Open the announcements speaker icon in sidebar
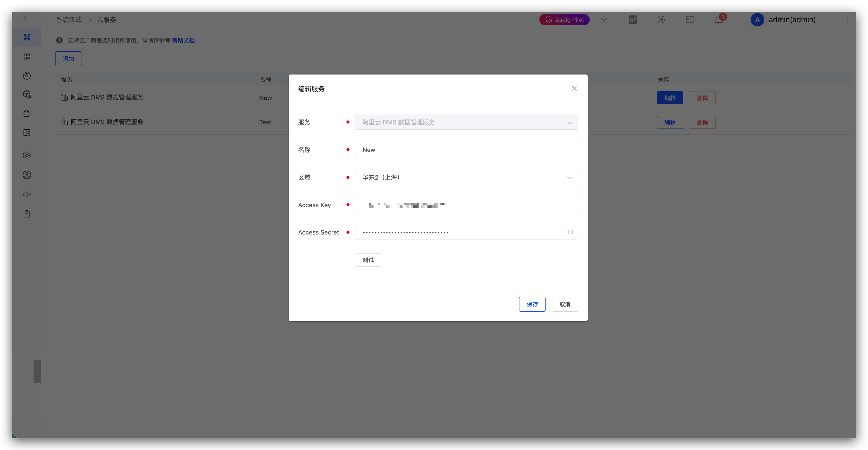 click(x=27, y=194)
